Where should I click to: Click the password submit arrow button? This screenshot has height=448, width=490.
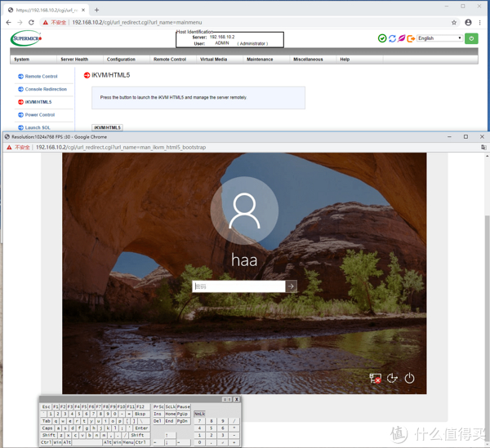click(291, 286)
